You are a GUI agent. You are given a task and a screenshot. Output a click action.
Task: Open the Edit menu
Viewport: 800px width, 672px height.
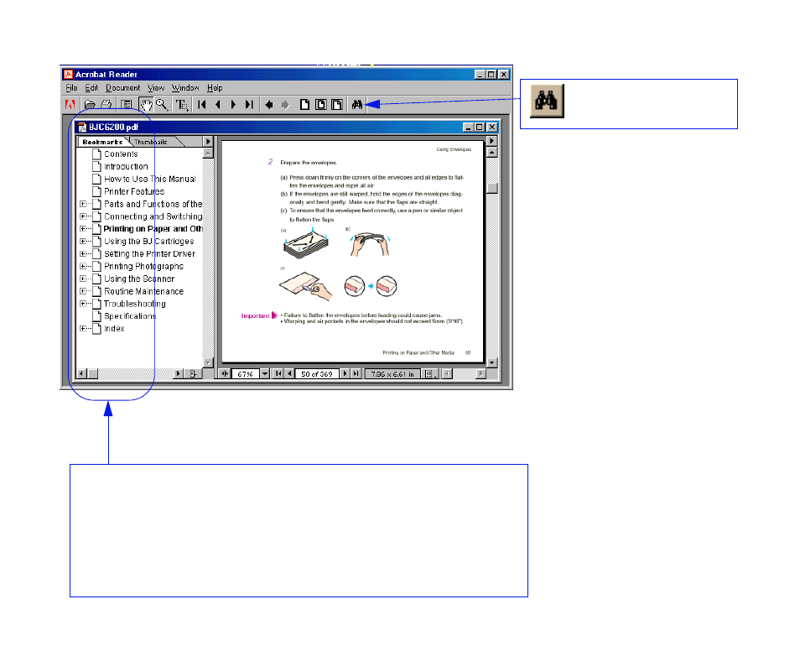point(91,88)
